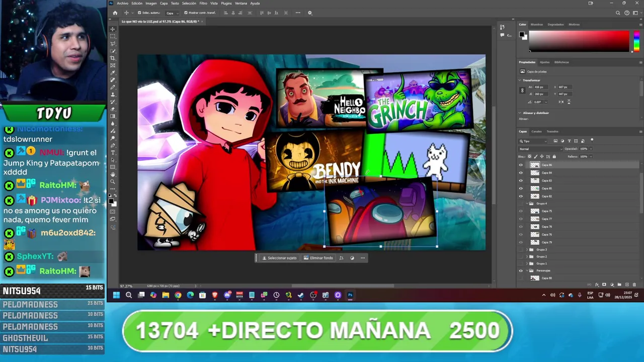
Task: Create a new group with the folder icon
Action: click(x=619, y=285)
